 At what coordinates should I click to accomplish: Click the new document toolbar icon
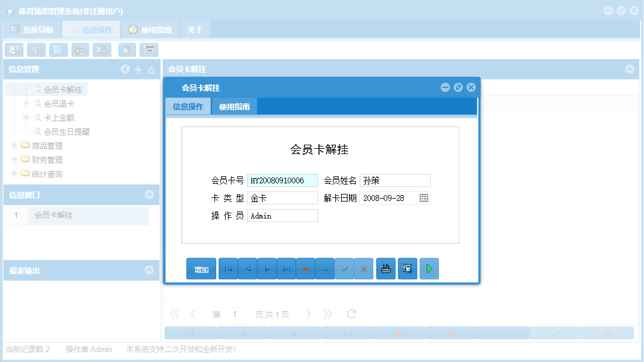(57, 50)
